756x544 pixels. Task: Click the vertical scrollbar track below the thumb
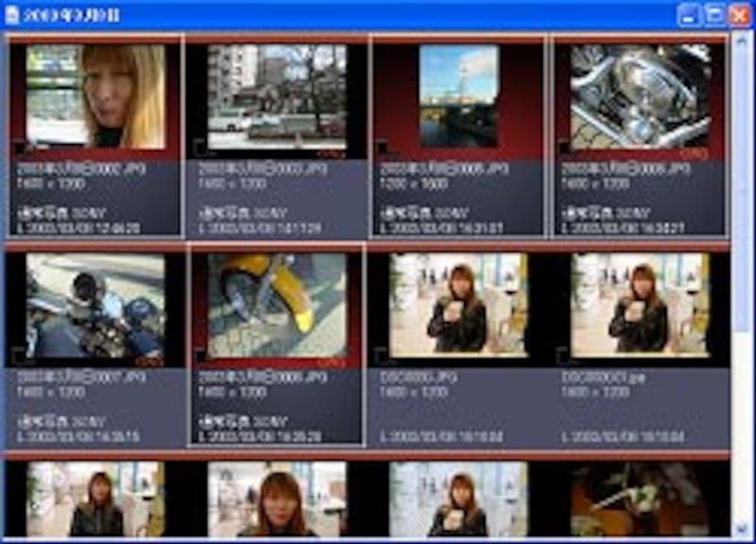point(743,425)
